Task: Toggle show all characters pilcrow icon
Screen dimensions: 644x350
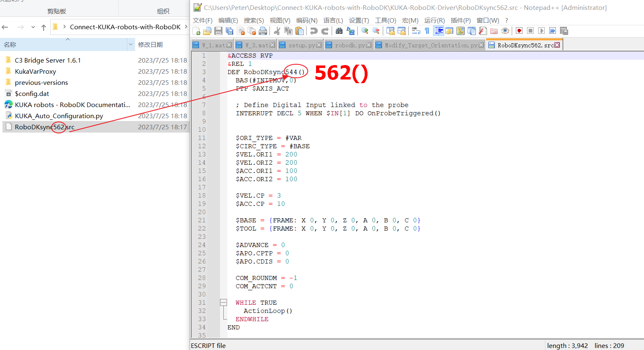Action: coord(427,31)
